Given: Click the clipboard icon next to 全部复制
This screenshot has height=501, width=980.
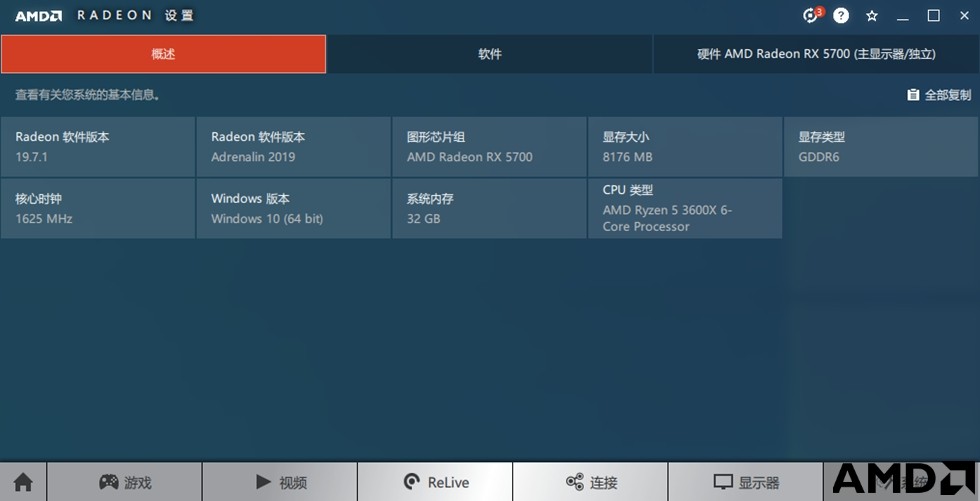Looking at the screenshot, I should (x=913, y=95).
